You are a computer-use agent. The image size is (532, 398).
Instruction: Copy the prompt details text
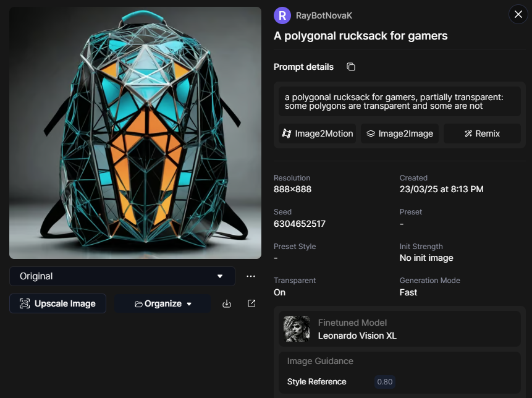tap(351, 67)
